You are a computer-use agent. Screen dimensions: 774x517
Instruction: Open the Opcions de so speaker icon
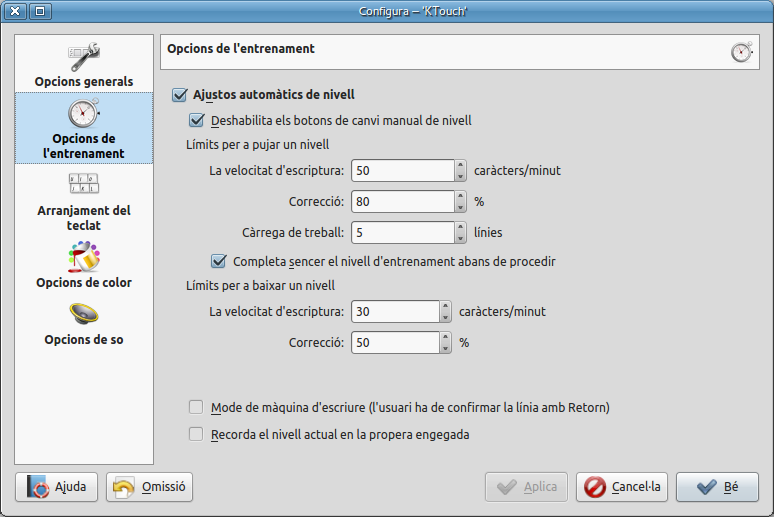coord(83,315)
